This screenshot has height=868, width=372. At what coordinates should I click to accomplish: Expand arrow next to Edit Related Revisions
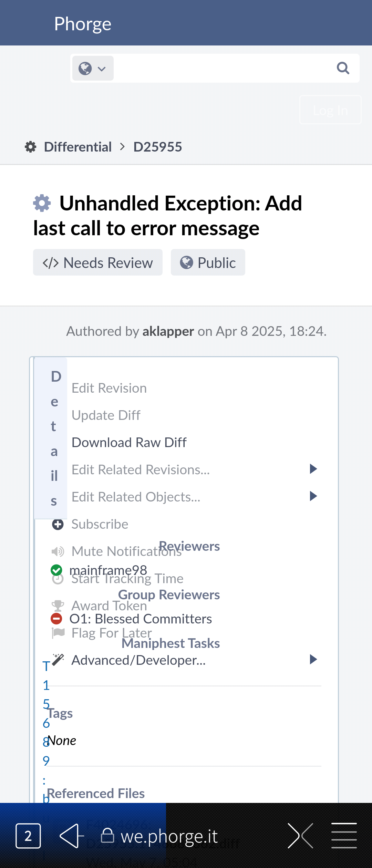[313, 469]
